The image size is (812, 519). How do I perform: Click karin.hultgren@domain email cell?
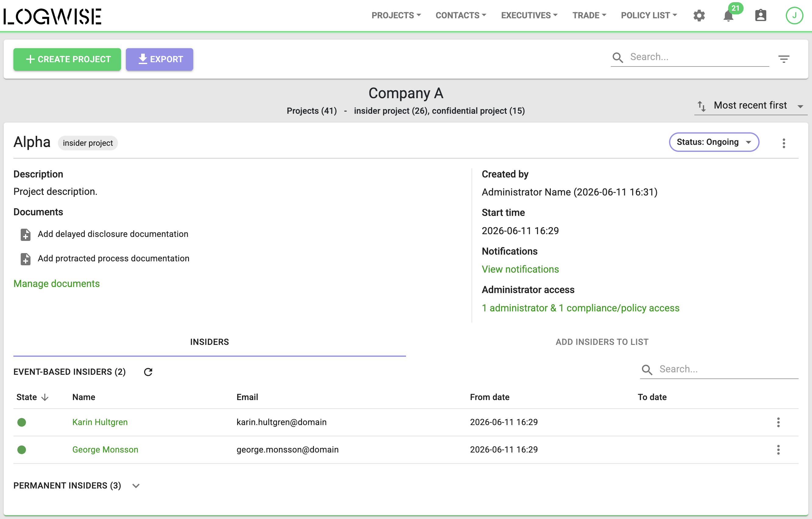[x=282, y=422]
